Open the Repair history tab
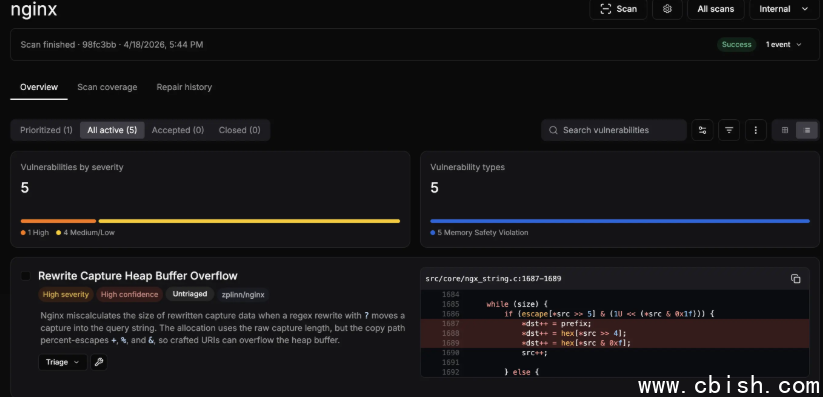Screen dimensions: 823x397 click(x=184, y=87)
